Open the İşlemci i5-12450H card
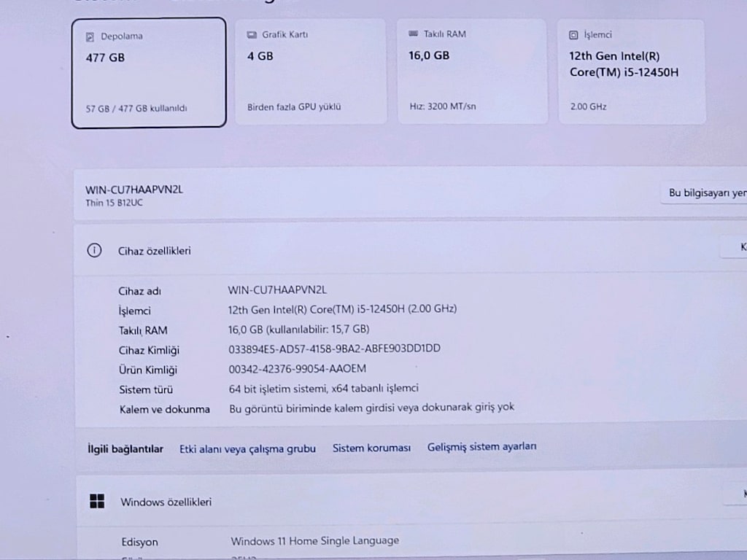Screen dimensions: 747x560 632,71
